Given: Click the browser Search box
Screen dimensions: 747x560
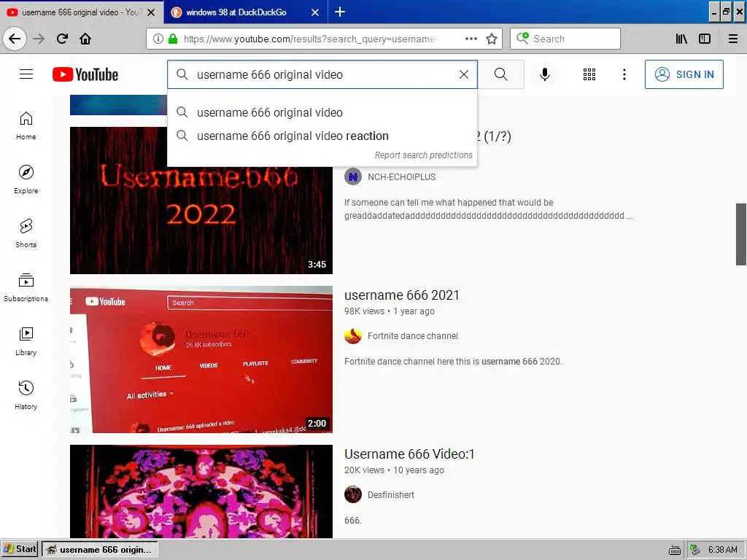Looking at the screenshot, I should [x=565, y=39].
